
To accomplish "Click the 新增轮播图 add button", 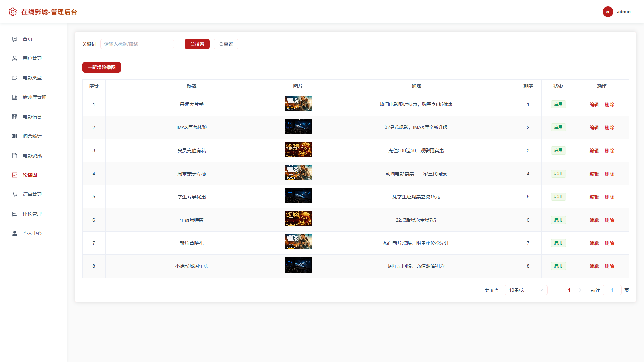I will 102,67.
